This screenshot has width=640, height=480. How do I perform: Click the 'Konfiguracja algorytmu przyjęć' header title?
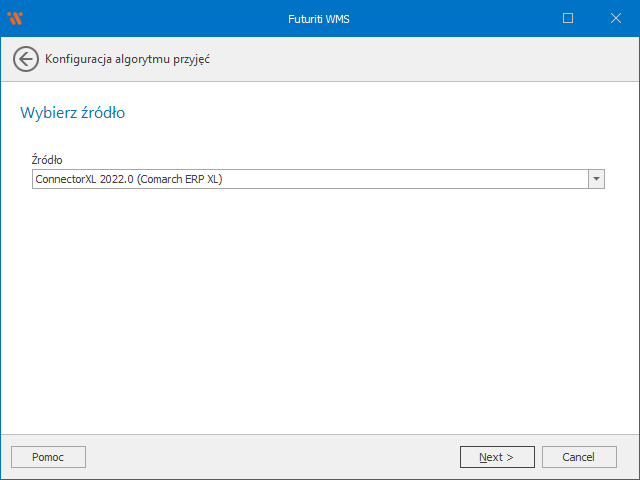point(127,59)
